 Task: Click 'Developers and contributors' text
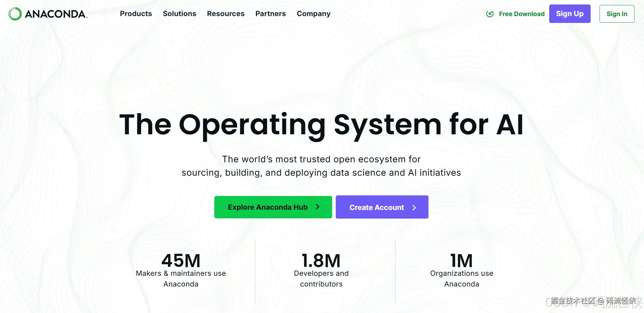321,279
